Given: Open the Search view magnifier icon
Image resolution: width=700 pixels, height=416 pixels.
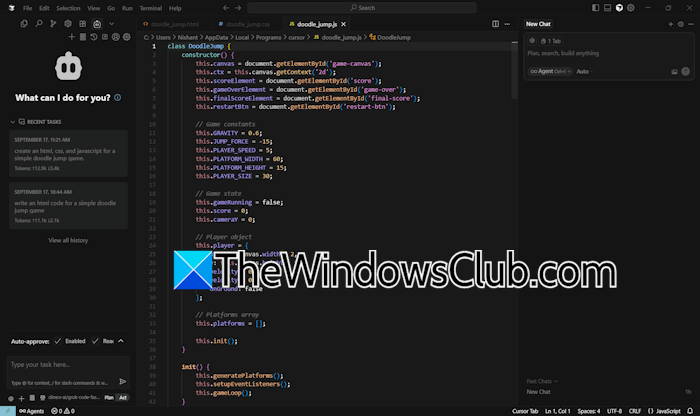Looking at the screenshot, I should pyautogui.click(x=39, y=24).
